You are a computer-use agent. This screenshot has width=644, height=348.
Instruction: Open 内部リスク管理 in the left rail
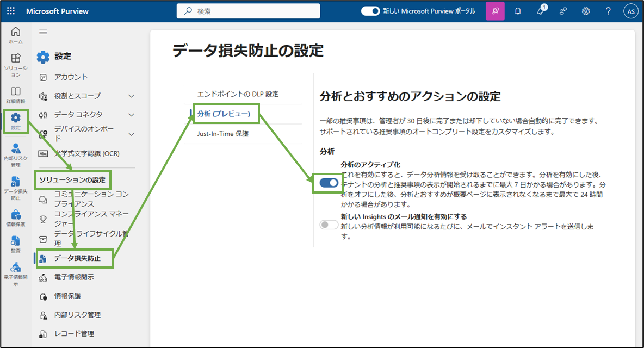coord(16,155)
